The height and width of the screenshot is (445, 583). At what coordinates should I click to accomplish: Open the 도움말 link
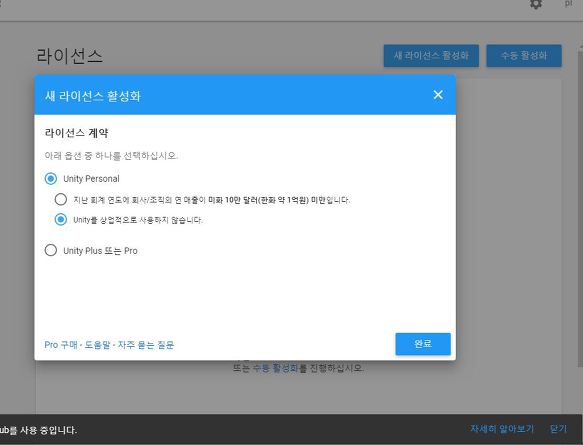point(97,345)
